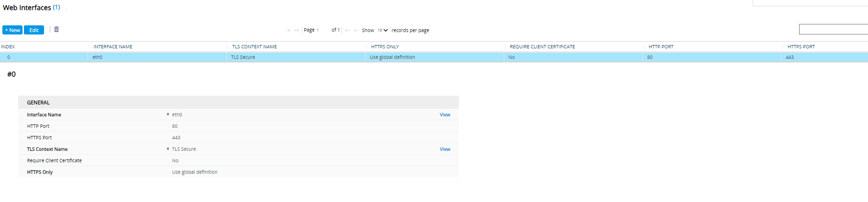
Task: Go to the previous page arrow
Action: coord(297,30)
